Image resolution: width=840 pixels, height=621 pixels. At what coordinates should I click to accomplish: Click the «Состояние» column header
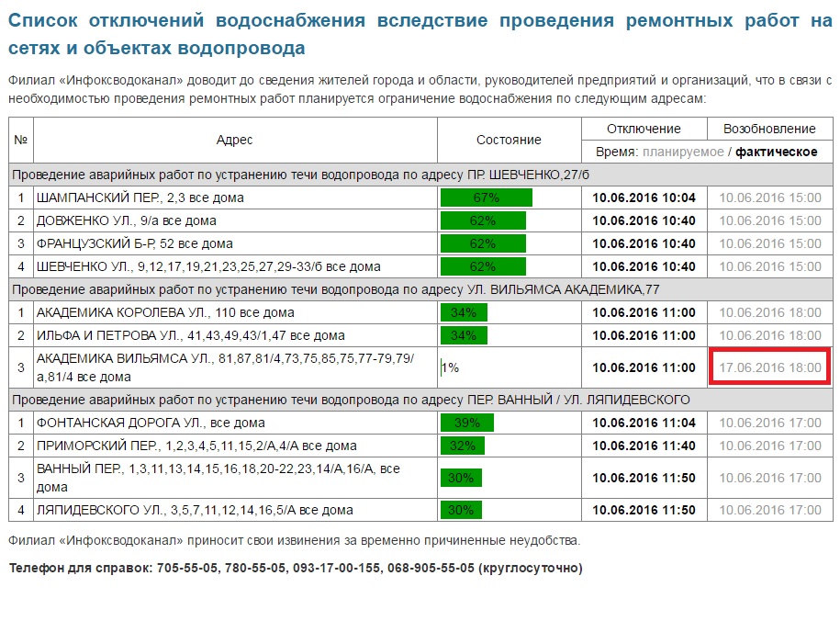click(509, 140)
